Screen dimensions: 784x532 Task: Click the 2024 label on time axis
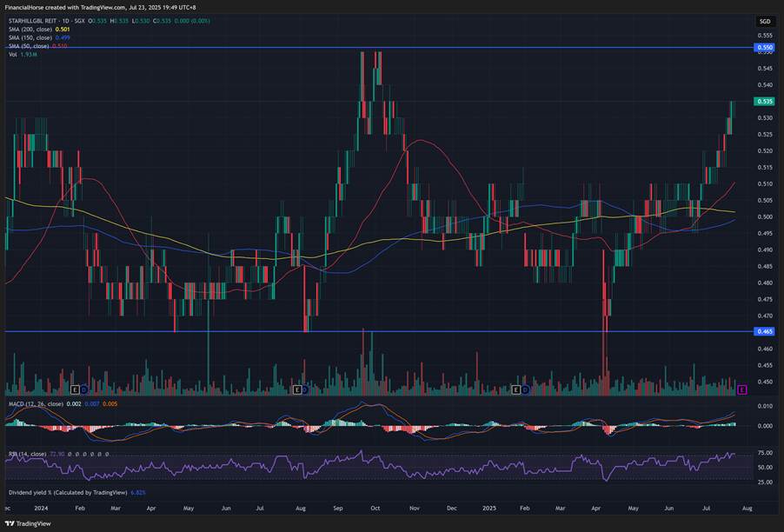pyautogui.click(x=41, y=508)
